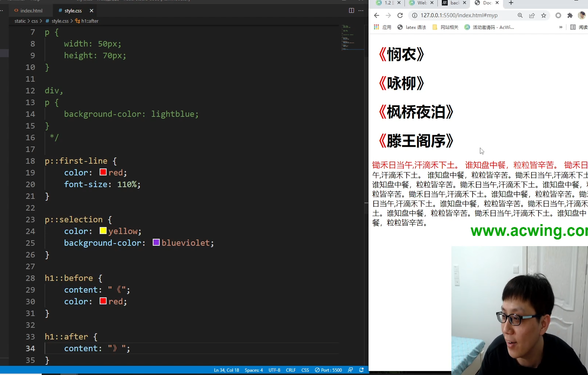Click the red first line of the poem paragraph
The height and width of the screenshot is (375, 588).
click(x=480, y=165)
